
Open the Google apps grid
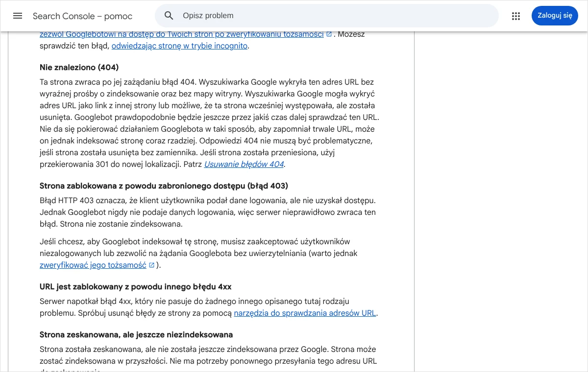coord(516,16)
